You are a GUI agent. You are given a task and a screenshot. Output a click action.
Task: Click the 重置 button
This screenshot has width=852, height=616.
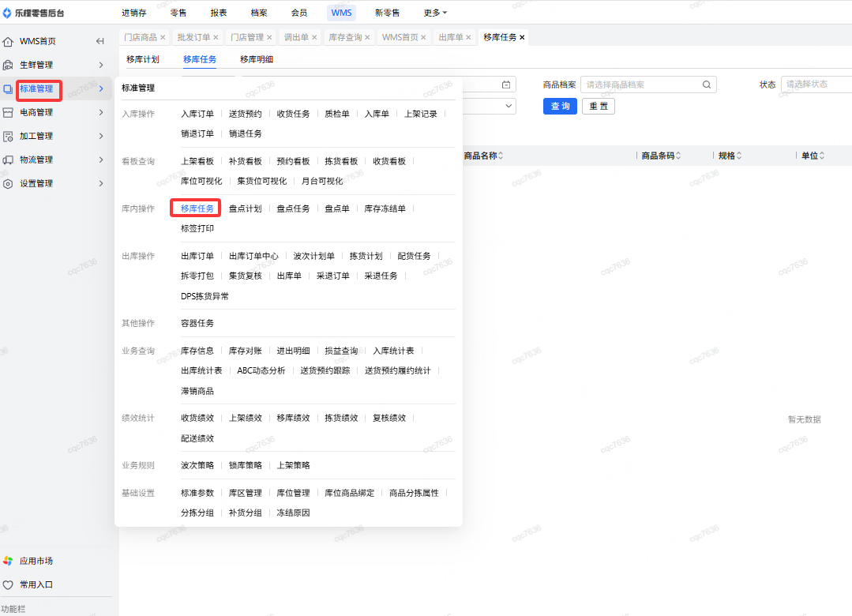[x=599, y=107]
